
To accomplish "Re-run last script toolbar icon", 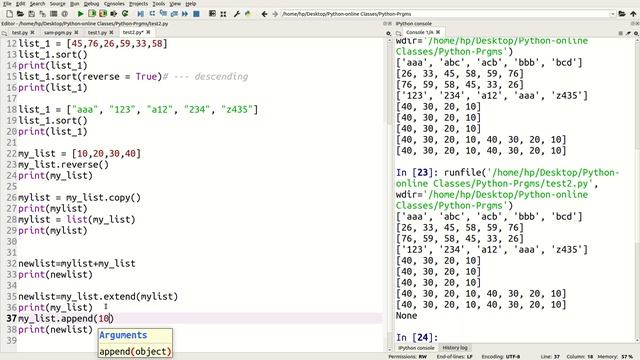I will coord(125,14).
